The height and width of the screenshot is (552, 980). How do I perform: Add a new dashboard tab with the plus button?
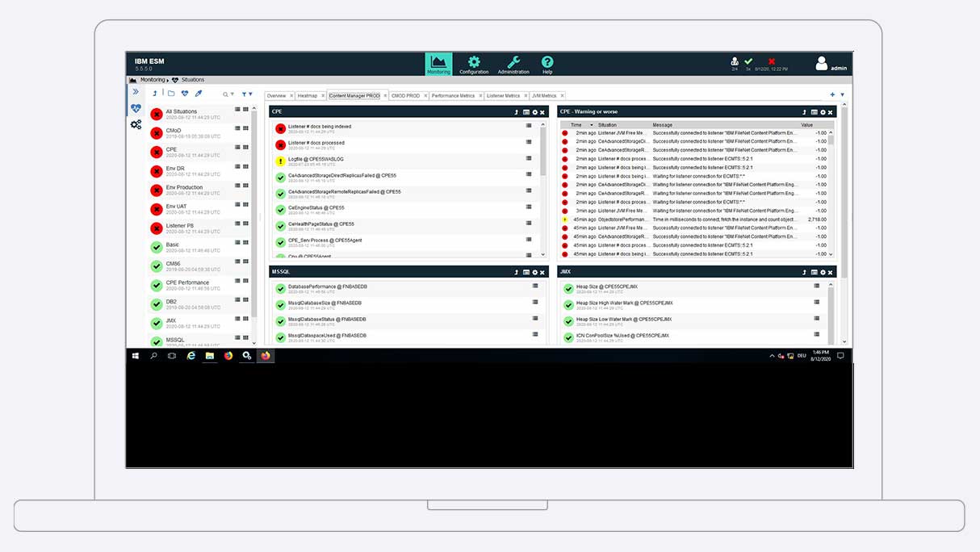pyautogui.click(x=832, y=94)
